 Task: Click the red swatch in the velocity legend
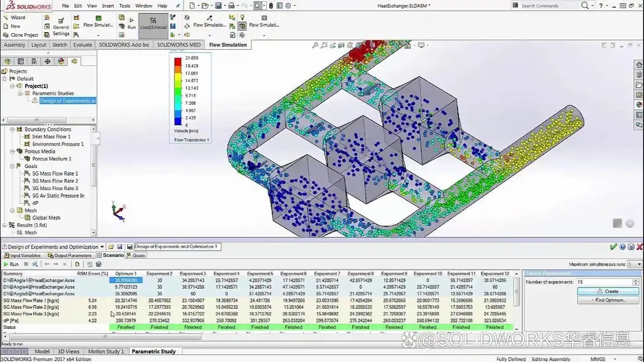click(178, 61)
